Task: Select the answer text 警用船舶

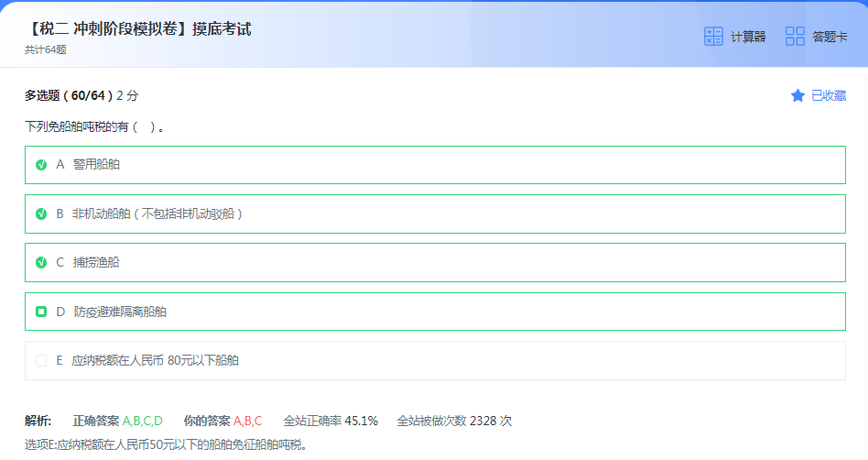Action: [96, 165]
